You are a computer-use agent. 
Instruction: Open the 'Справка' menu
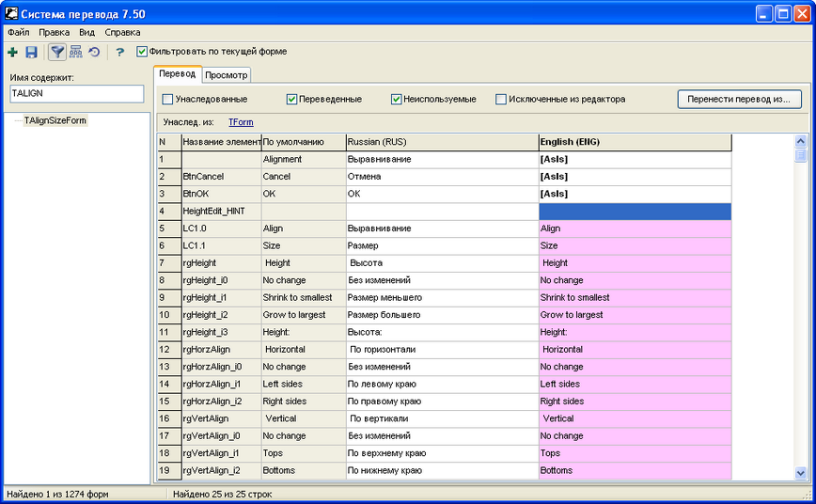tap(122, 32)
